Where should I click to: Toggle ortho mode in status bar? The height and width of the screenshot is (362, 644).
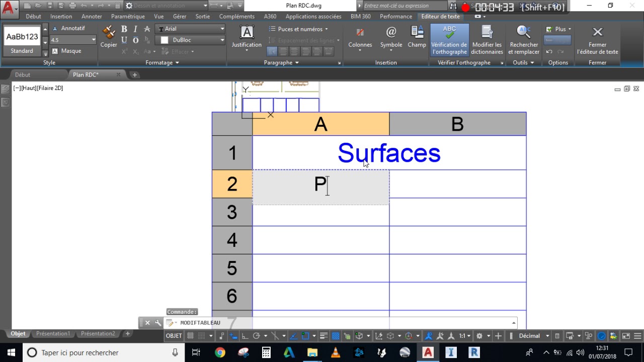click(x=245, y=336)
